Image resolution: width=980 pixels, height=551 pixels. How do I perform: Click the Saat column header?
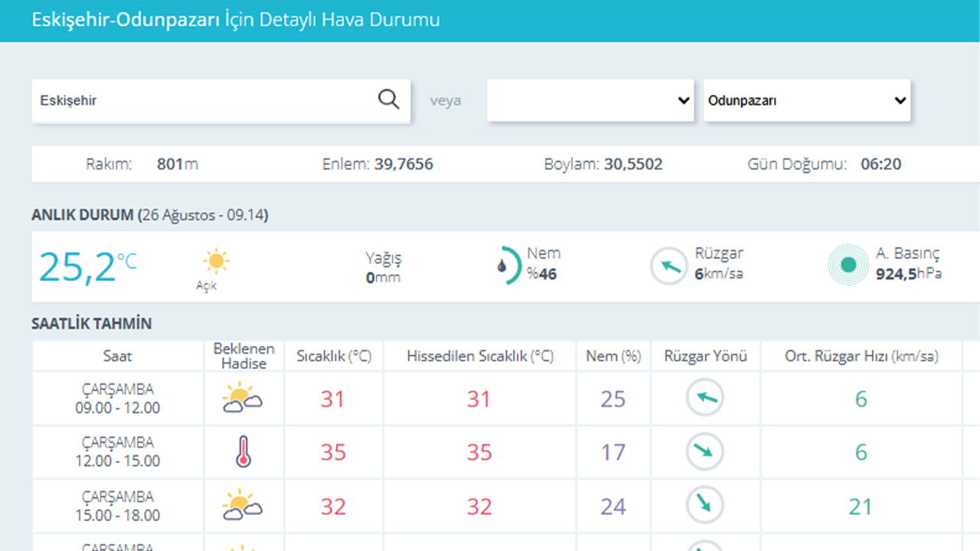click(x=118, y=356)
